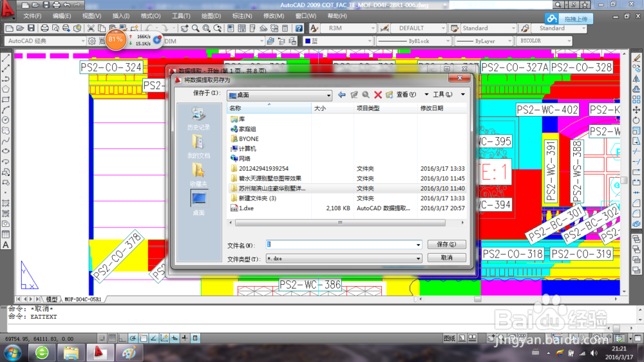The height and width of the screenshot is (362, 644).
Task: Switch to the 模型 model tab
Action: 52,299
